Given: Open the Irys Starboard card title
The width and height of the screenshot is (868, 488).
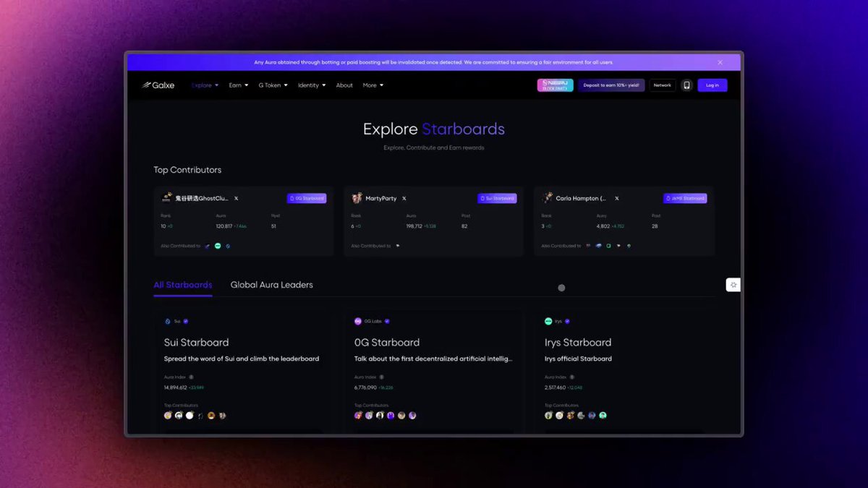Looking at the screenshot, I should coord(578,343).
